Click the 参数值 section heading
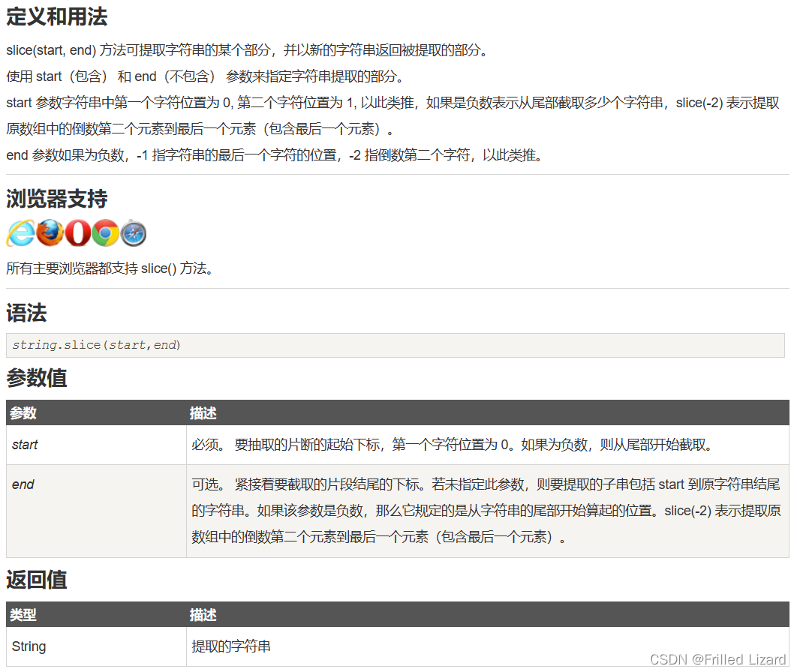Viewport: 797px width, 672px height. point(35,379)
